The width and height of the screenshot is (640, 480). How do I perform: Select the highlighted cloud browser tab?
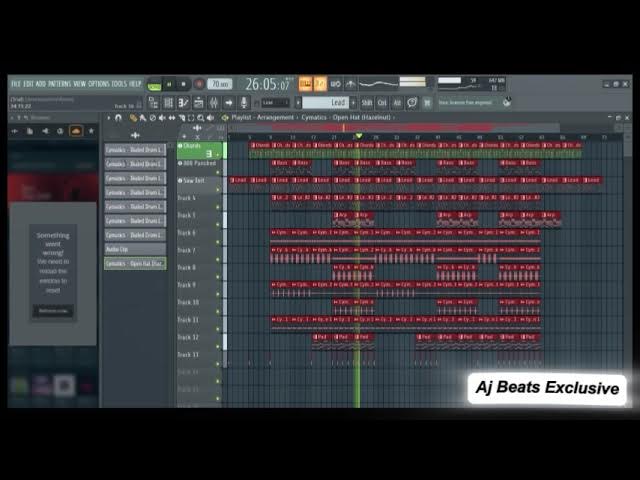point(76,131)
